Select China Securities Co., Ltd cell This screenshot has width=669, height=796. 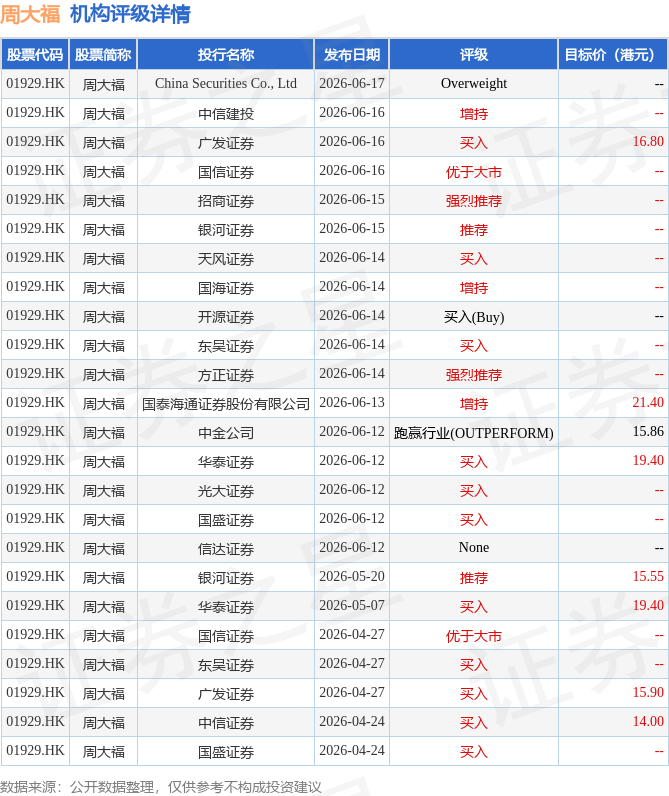click(x=226, y=84)
